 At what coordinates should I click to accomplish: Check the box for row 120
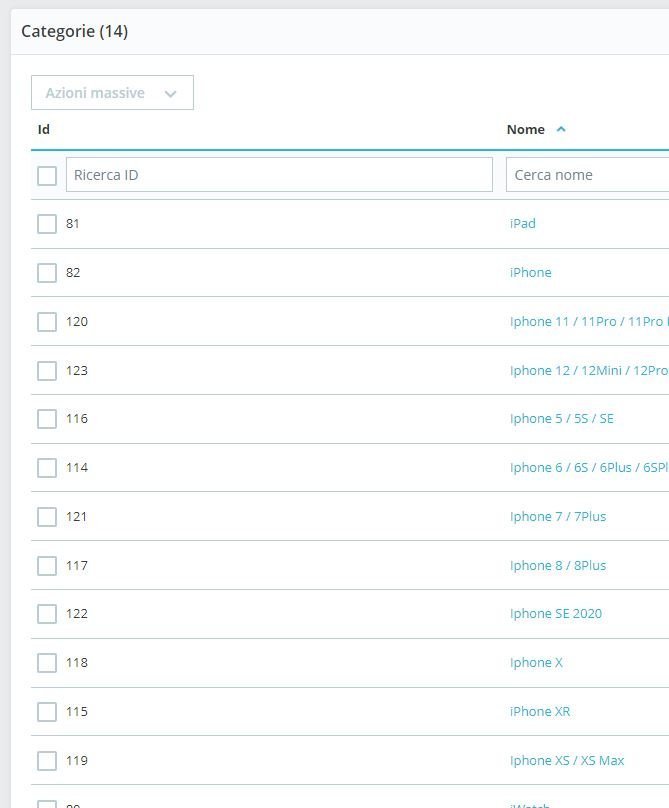[47, 322]
